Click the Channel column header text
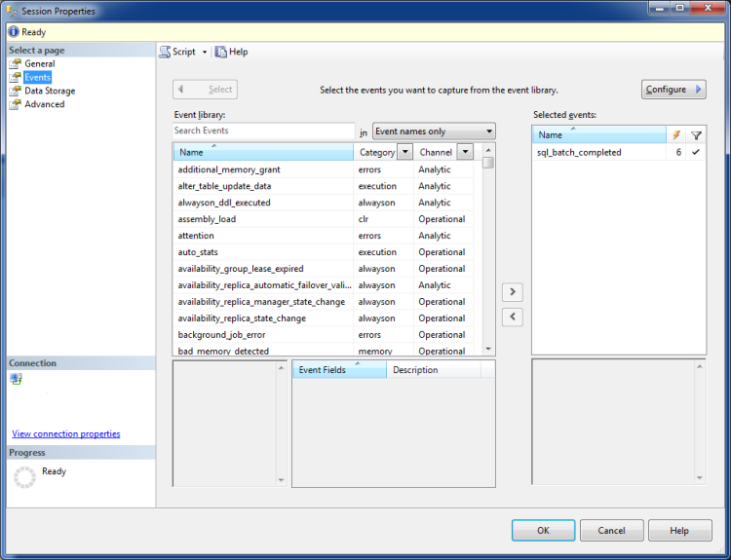The height and width of the screenshot is (560, 731). click(x=436, y=152)
